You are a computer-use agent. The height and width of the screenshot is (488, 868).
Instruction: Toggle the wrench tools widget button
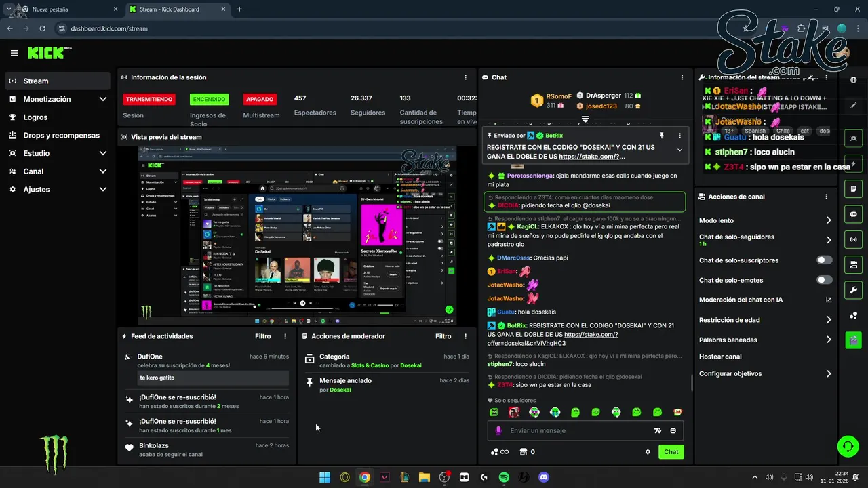[x=853, y=290]
